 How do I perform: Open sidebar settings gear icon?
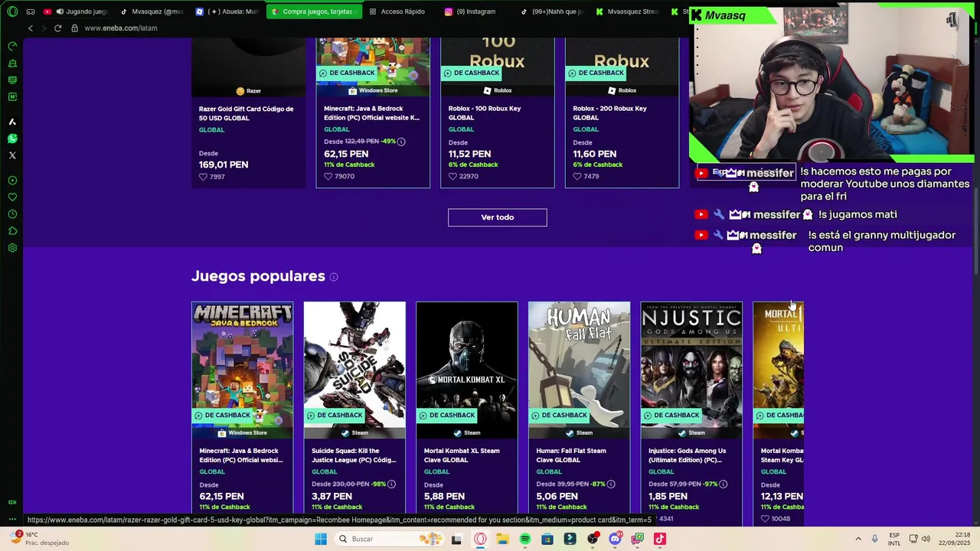(x=12, y=248)
